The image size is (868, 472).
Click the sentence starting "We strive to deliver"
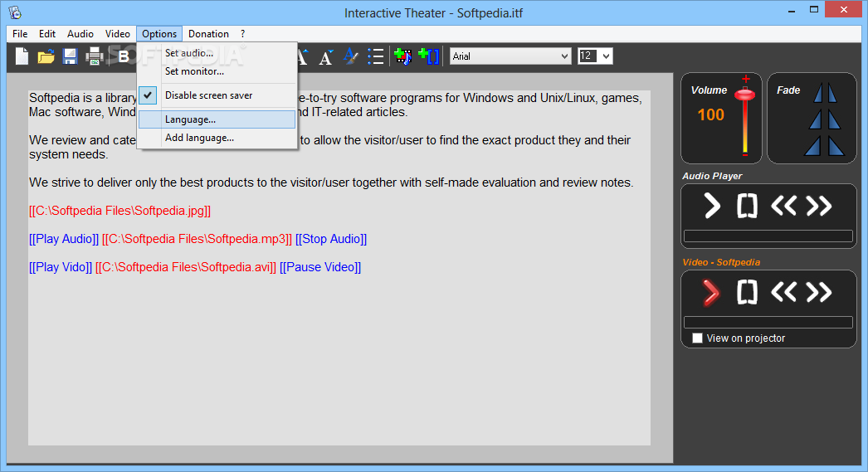click(331, 182)
